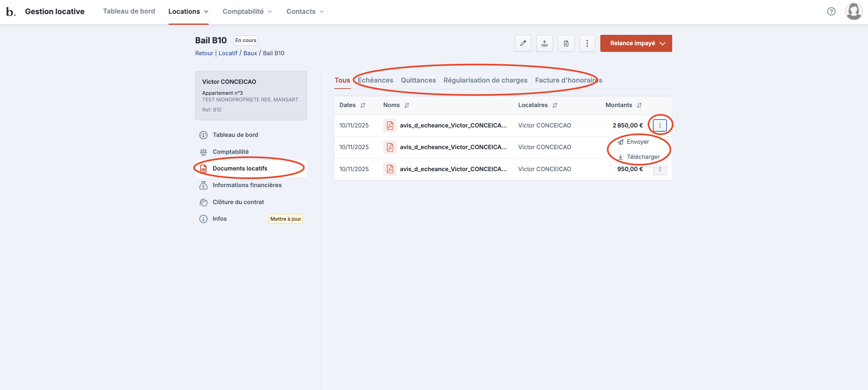The image size is (868, 390).
Task: Open the user avatar profile menu
Action: (x=854, y=11)
